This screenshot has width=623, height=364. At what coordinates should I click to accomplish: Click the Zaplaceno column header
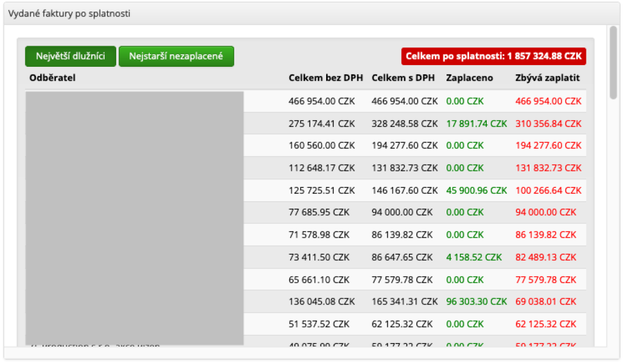(470, 78)
